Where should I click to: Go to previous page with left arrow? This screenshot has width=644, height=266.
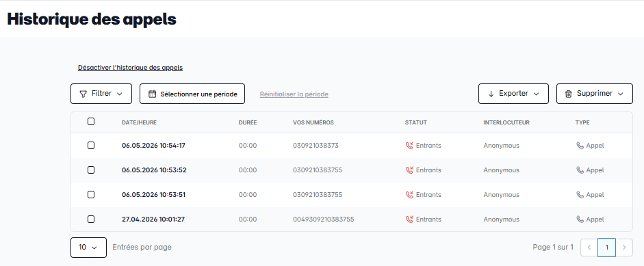pyautogui.click(x=589, y=247)
